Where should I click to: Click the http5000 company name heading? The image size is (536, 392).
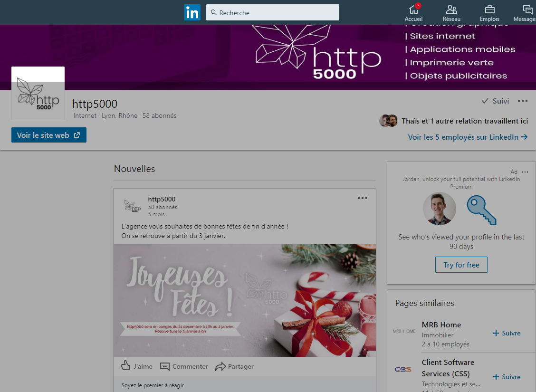point(95,104)
